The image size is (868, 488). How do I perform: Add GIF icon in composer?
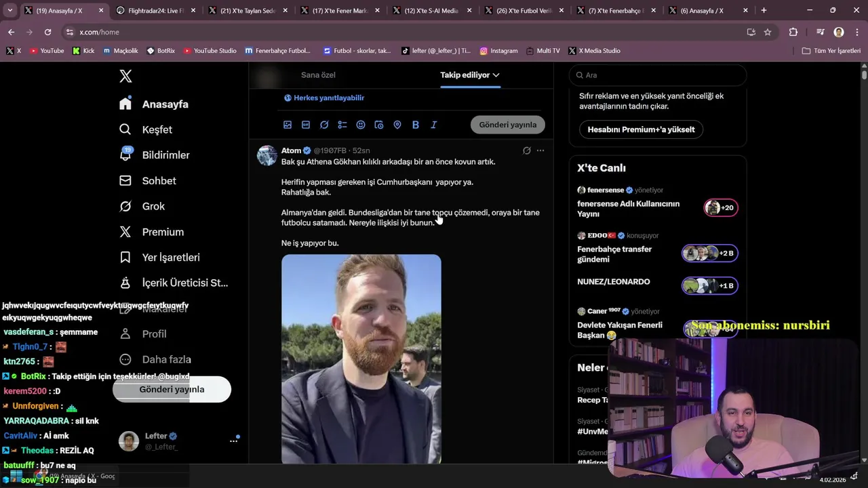click(306, 125)
